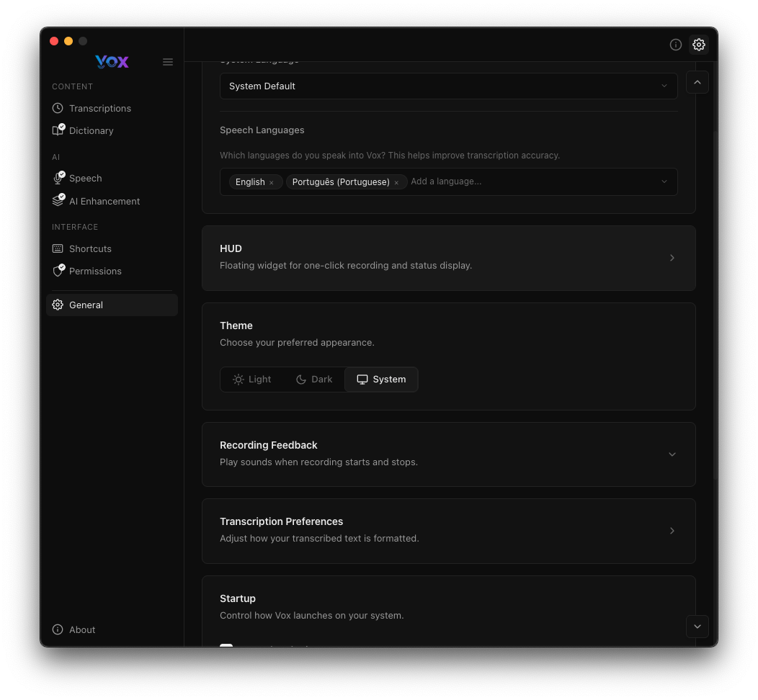Navigate to Shortcuts settings
The height and width of the screenshot is (700, 758).
click(x=90, y=248)
